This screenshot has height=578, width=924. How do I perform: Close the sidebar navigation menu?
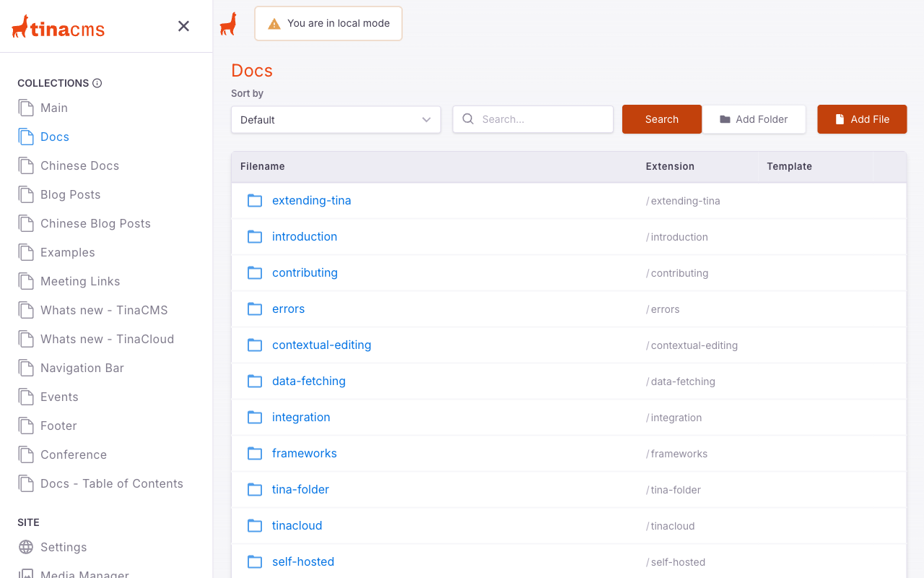[184, 26]
